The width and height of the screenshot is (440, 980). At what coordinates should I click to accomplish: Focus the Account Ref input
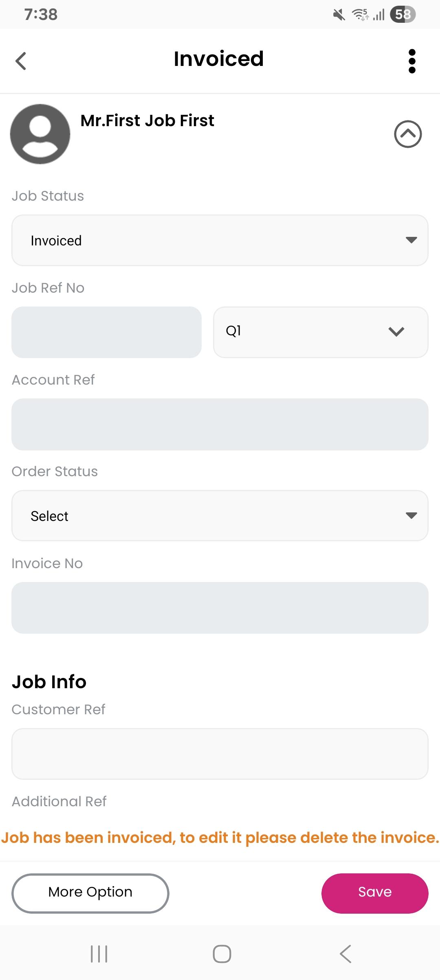point(220,424)
